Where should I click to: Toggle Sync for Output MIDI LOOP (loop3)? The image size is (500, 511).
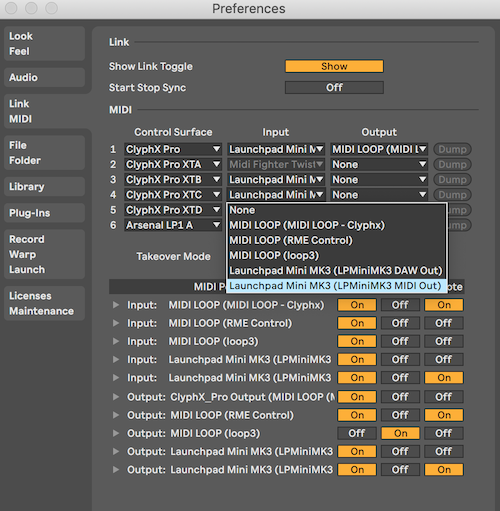(x=400, y=433)
